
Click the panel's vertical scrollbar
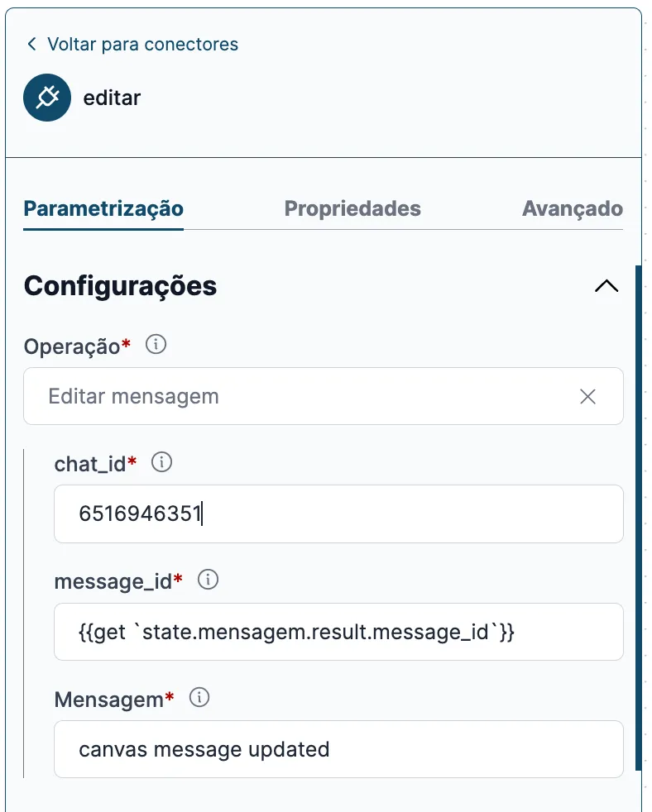(638, 518)
